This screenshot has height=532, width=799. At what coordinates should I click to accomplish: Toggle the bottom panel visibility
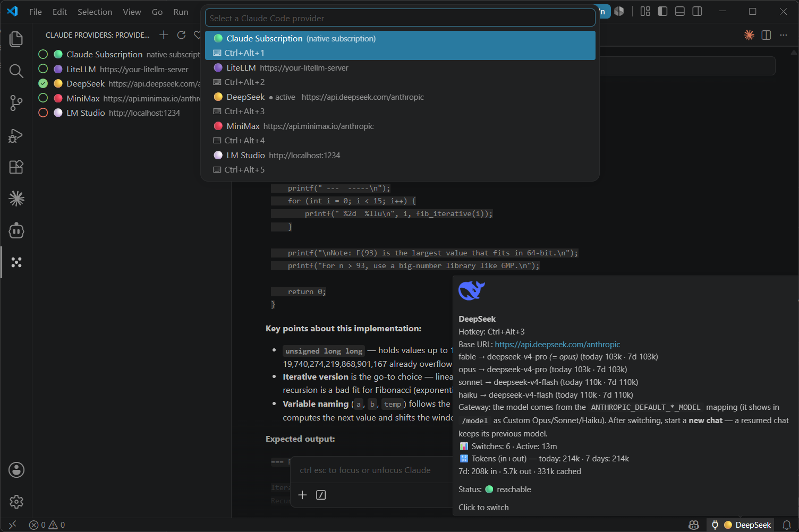(680, 11)
